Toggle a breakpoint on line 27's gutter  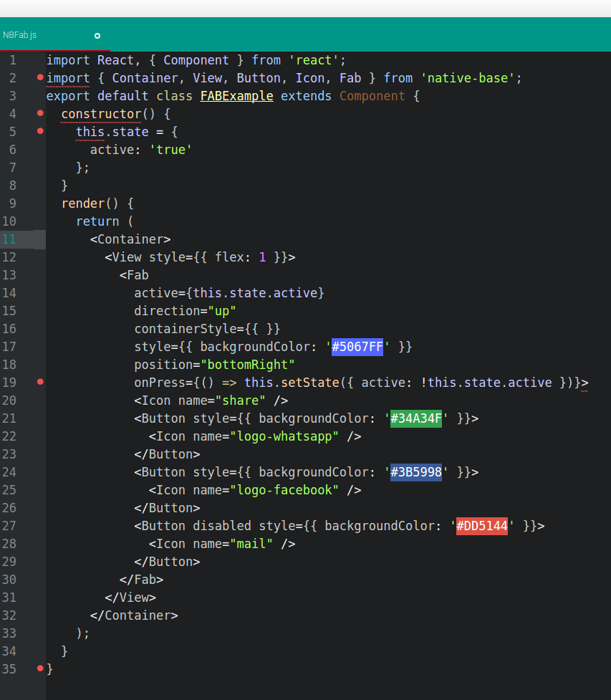click(x=40, y=525)
